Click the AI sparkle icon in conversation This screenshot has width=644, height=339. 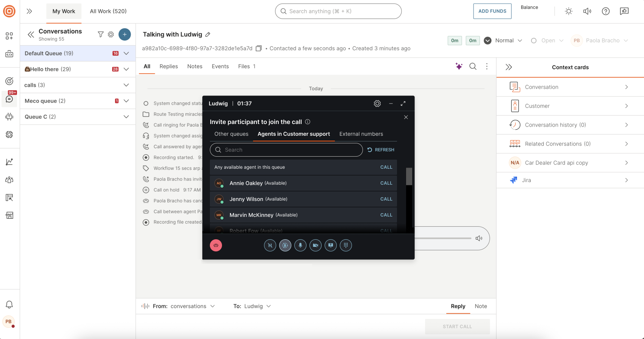[459, 66]
